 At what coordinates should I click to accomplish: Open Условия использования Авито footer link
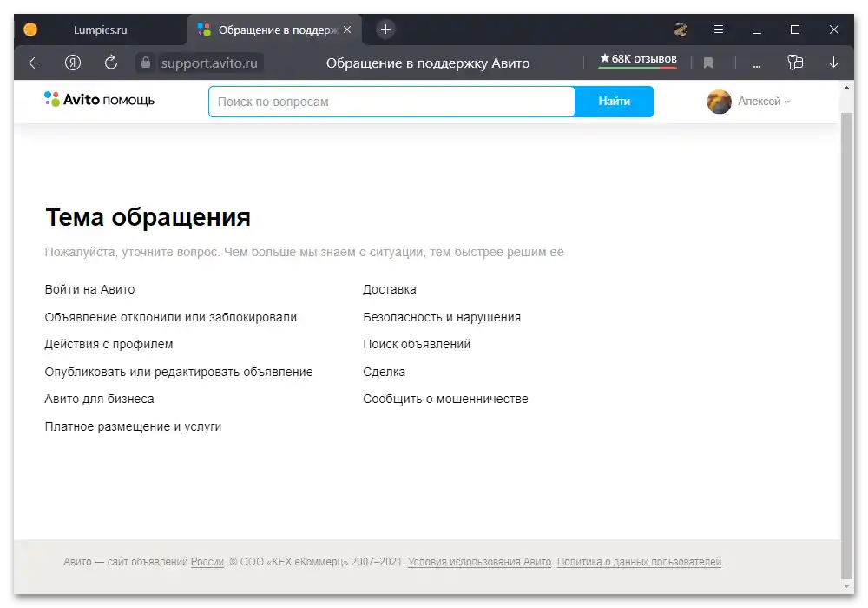pyautogui.click(x=479, y=562)
